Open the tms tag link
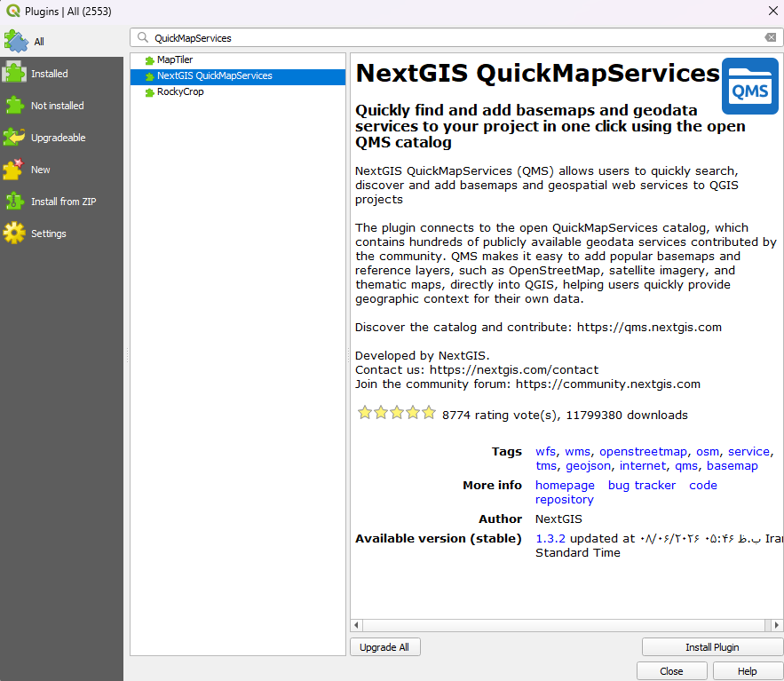Viewport: 784px width, 681px height. coord(546,465)
